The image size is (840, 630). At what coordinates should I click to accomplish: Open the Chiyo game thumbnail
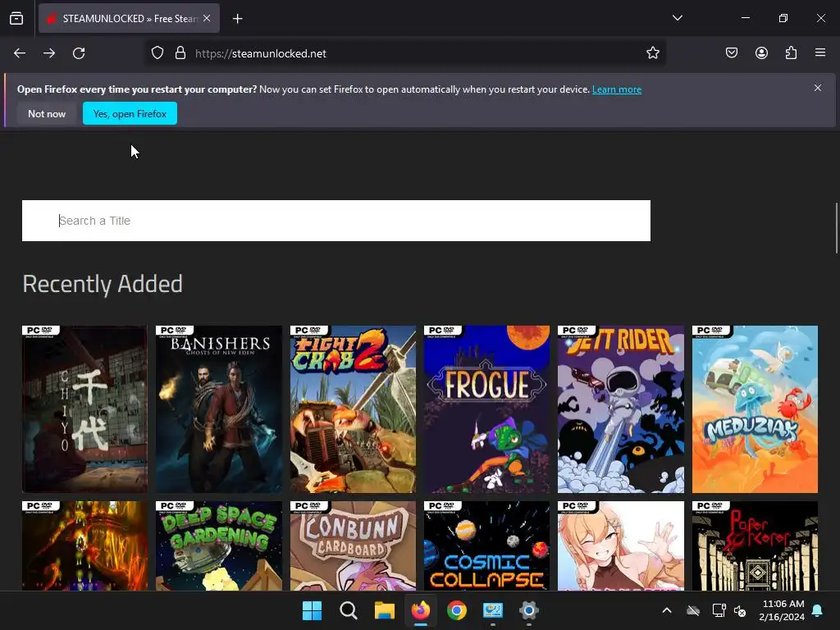pos(84,409)
